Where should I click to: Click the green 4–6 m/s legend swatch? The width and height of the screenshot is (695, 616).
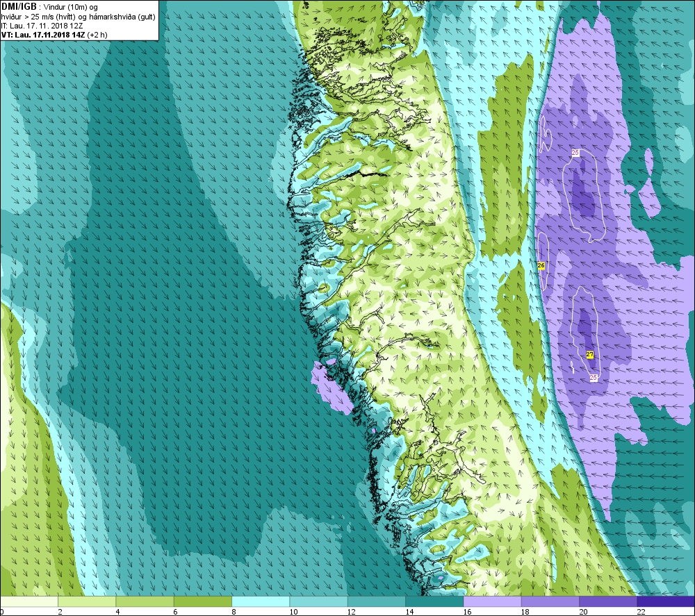click(x=145, y=601)
